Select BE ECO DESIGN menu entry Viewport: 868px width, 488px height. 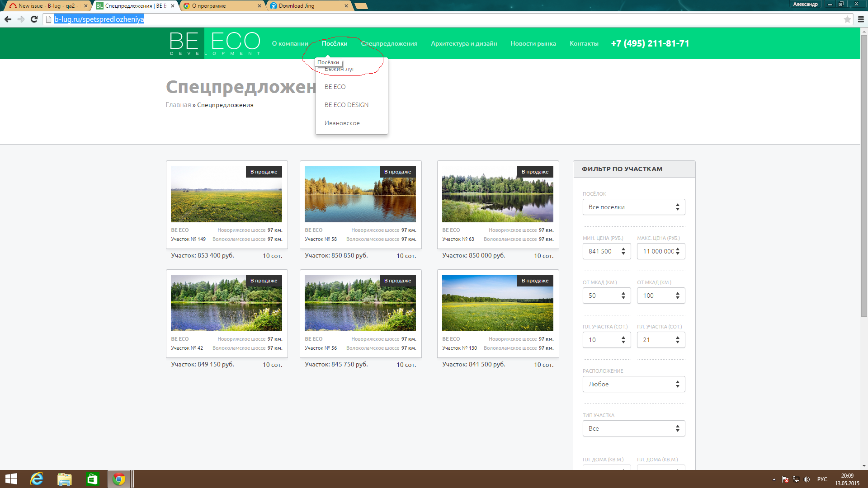tap(346, 105)
